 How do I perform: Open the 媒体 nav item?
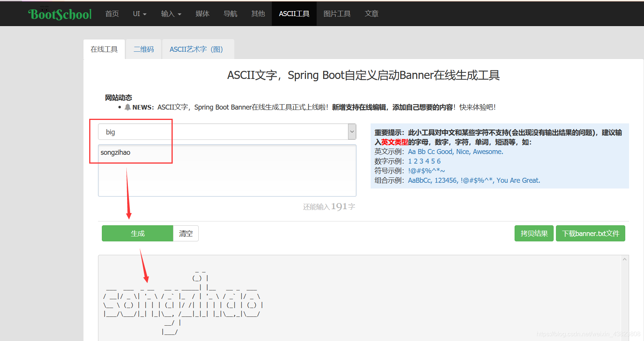(x=203, y=14)
